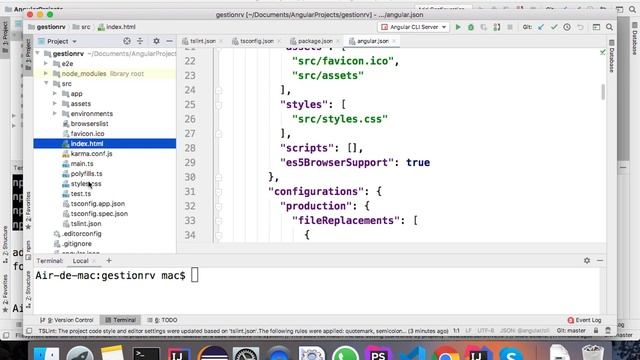Add a new terminal session tab
The height and width of the screenshot is (360, 640).
pos(109,260)
